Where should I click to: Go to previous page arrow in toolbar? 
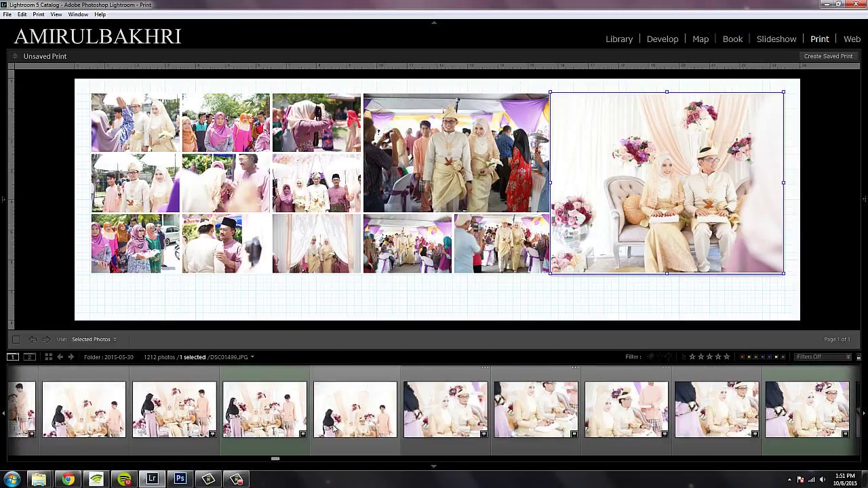point(33,339)
